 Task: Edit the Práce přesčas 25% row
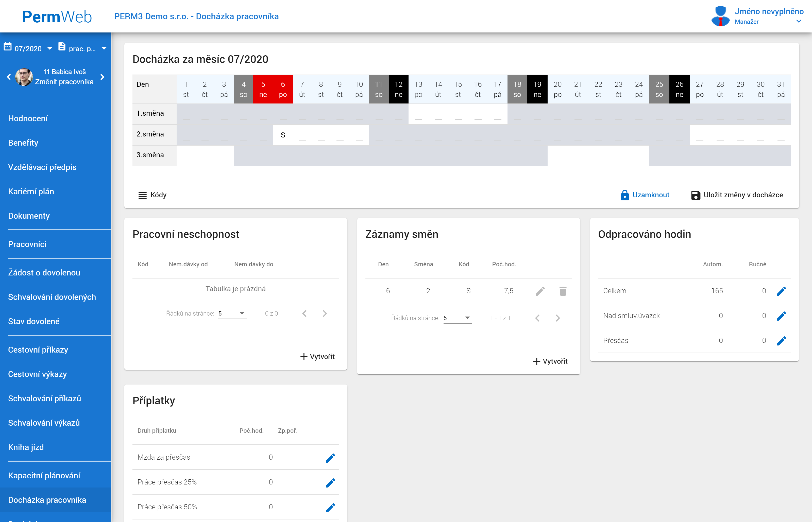pos(330,482)
